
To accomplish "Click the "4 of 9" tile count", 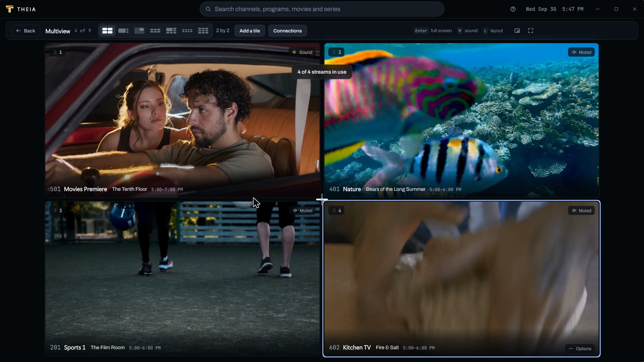I will tap(83, 31).
